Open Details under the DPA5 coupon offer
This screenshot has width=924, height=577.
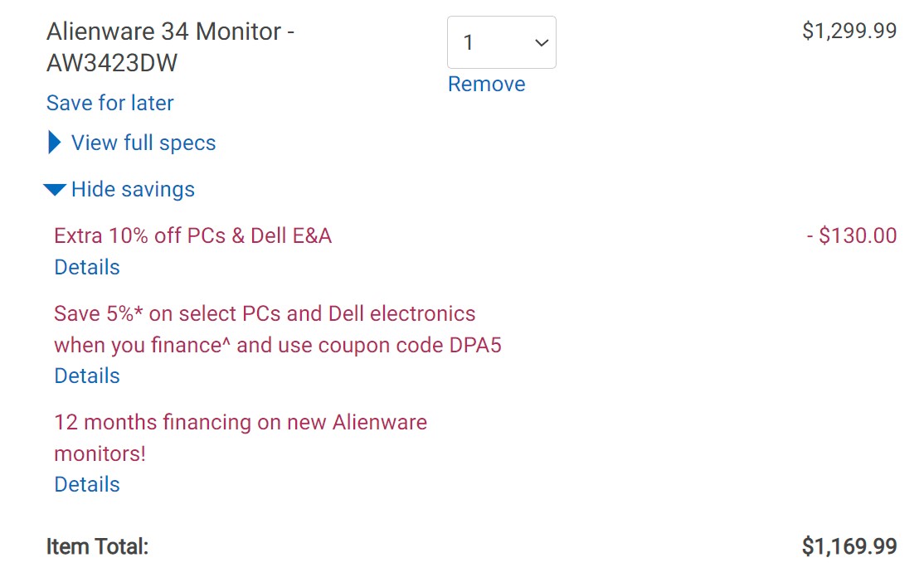[87, 376]
